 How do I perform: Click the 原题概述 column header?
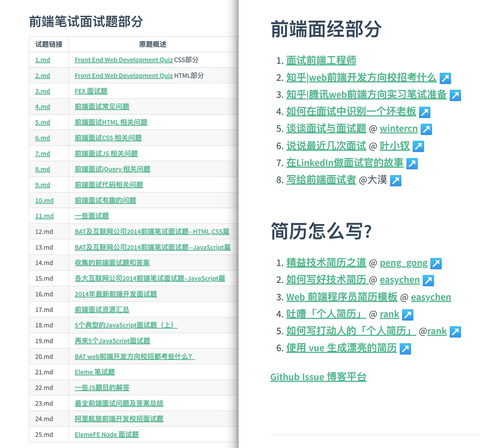[153, 44]
